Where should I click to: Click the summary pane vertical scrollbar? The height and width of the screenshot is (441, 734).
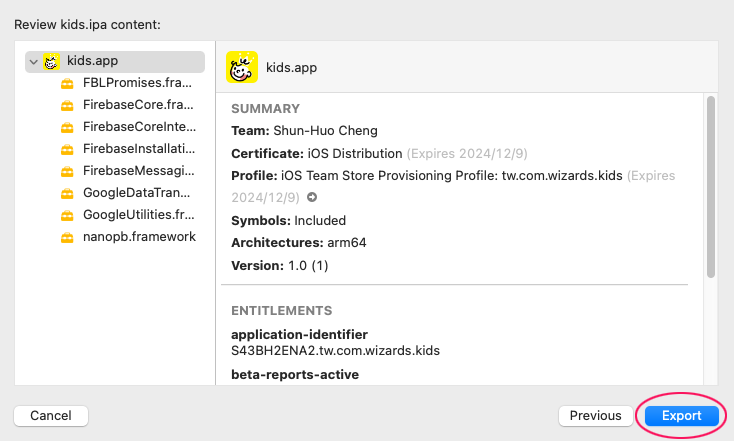(711, 187)
